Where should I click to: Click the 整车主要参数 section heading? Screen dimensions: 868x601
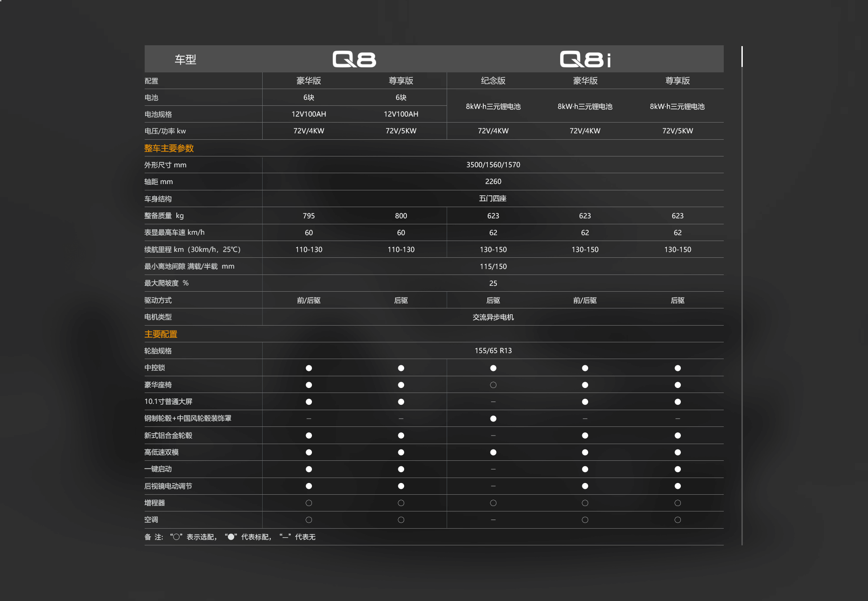tap(169, 148)
